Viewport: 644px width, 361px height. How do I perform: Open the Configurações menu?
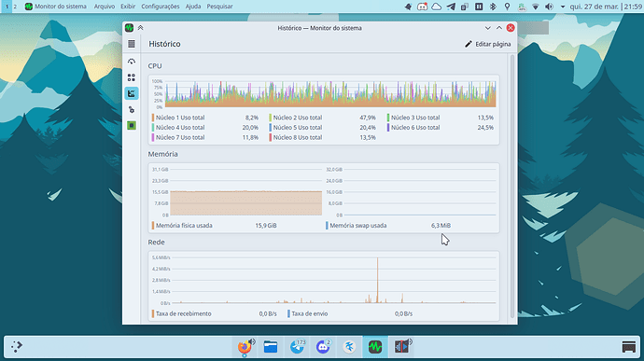coord(161,7)
